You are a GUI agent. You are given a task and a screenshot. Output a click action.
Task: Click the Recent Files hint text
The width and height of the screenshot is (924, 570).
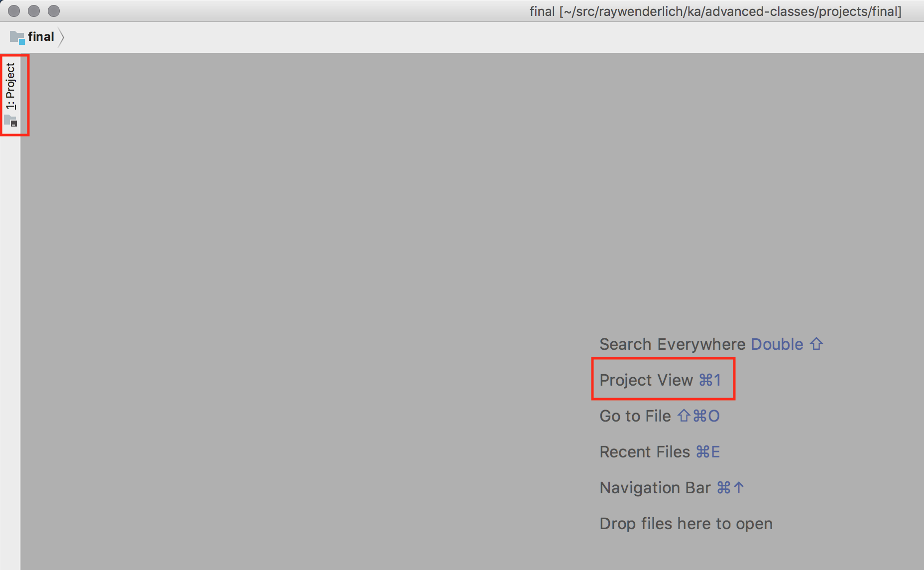click(x=644, y=452)
